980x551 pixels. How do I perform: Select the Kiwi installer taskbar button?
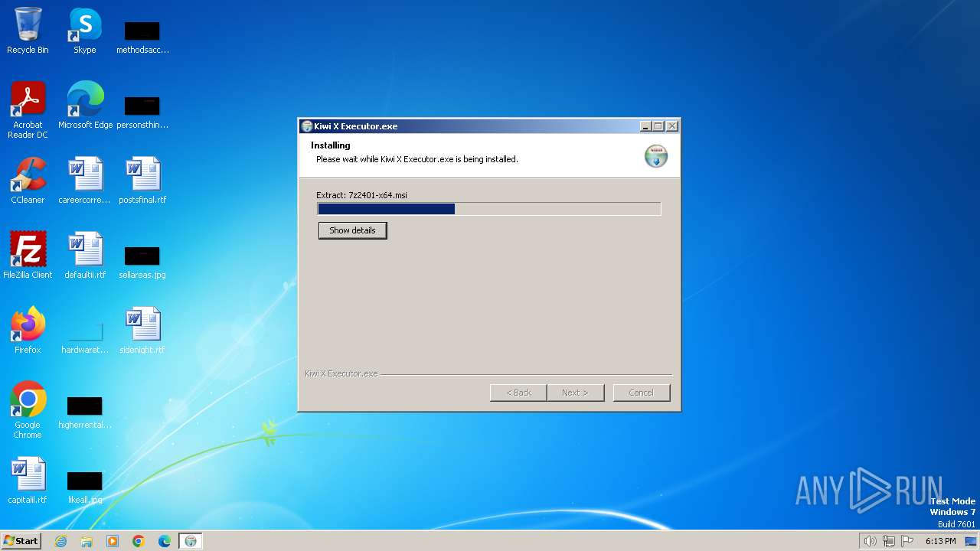click(x=191, y=541)
